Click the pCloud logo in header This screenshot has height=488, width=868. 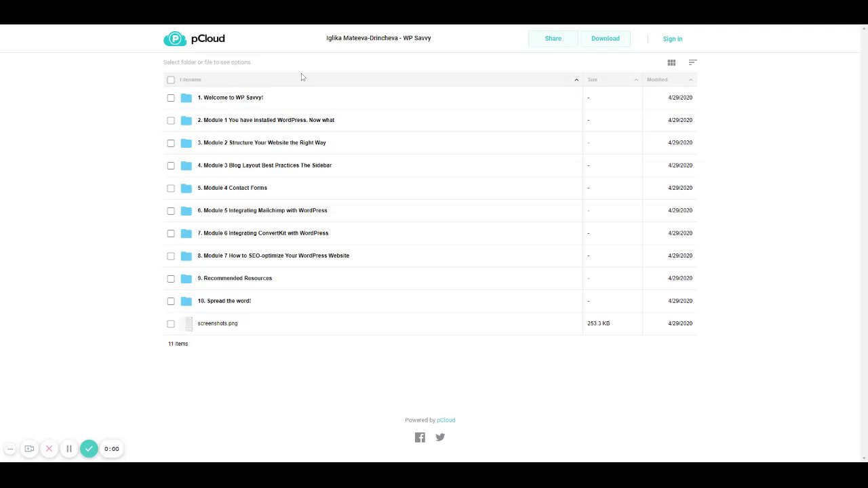(x=194, y=39)
